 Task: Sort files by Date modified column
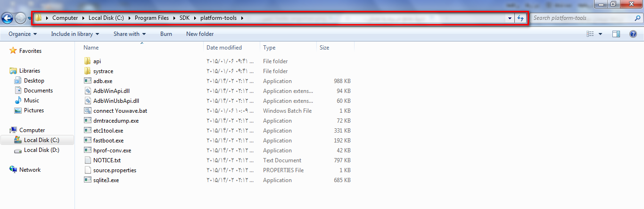pos(224,48)
